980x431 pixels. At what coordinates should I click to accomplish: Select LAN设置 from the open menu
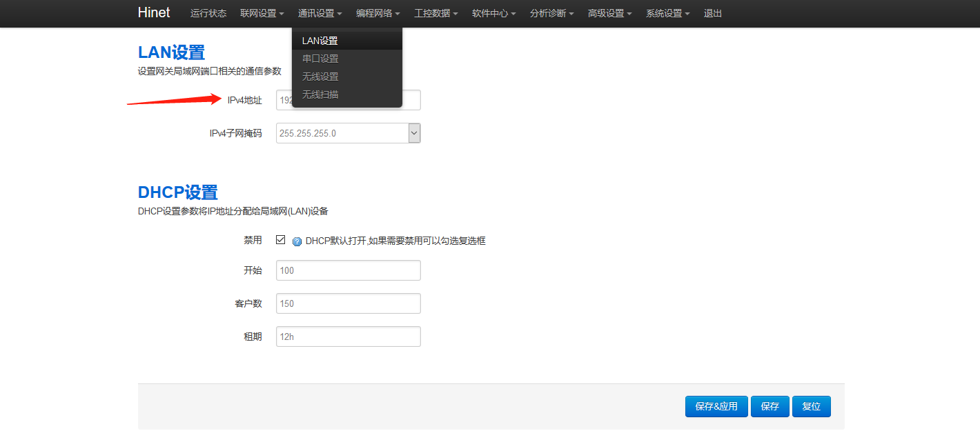tap(320, 40)
